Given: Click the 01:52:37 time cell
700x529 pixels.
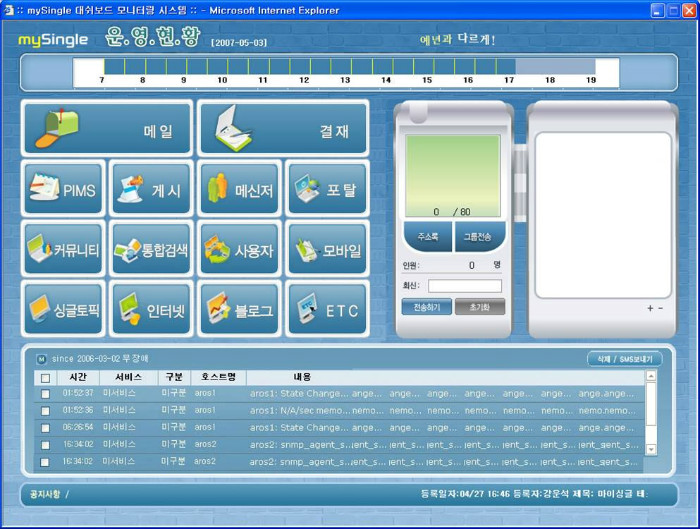Looking at the screenshot, I should point(78,393).
